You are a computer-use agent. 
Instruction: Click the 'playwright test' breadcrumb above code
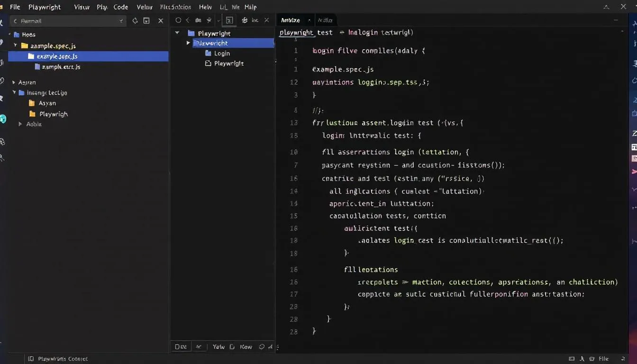click(306, 32)
